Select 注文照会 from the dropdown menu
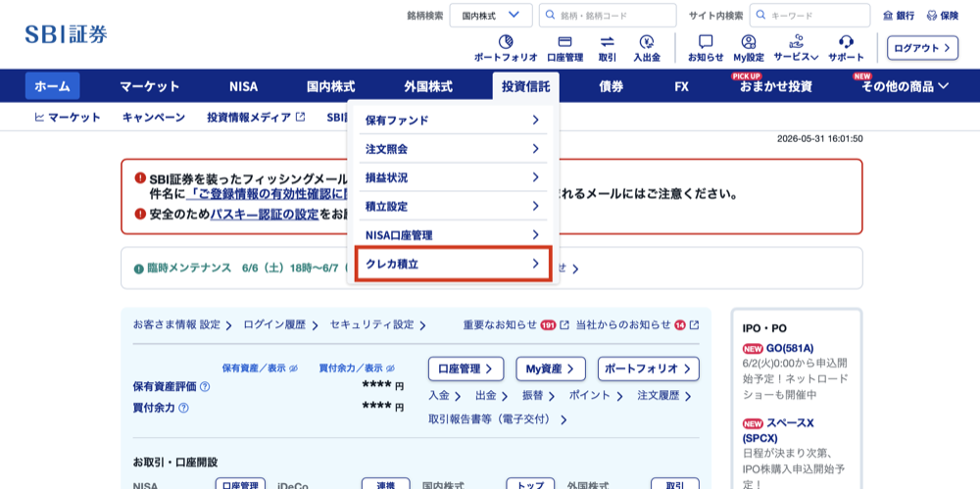Screen dimensions: 980x489 tap(453, 149)
